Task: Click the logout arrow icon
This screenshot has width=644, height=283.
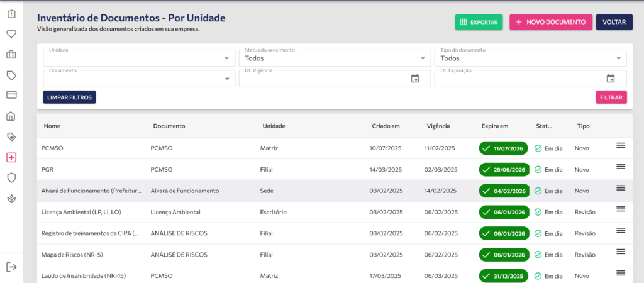Action: pyautogui.click(x=11, y=267)
